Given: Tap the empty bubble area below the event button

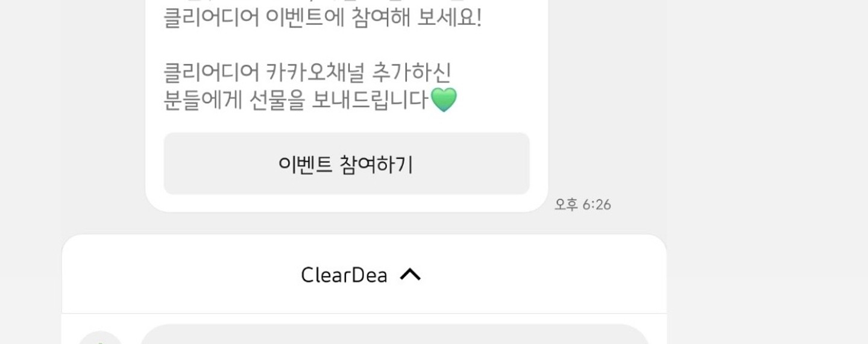Looking at the screenshot, I should [x=347, y=203].
